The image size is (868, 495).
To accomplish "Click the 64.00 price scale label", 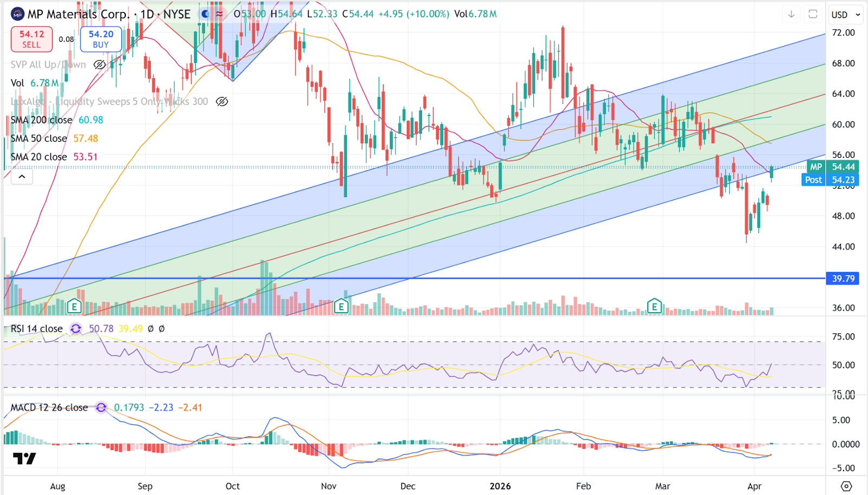I will (844, 94).
